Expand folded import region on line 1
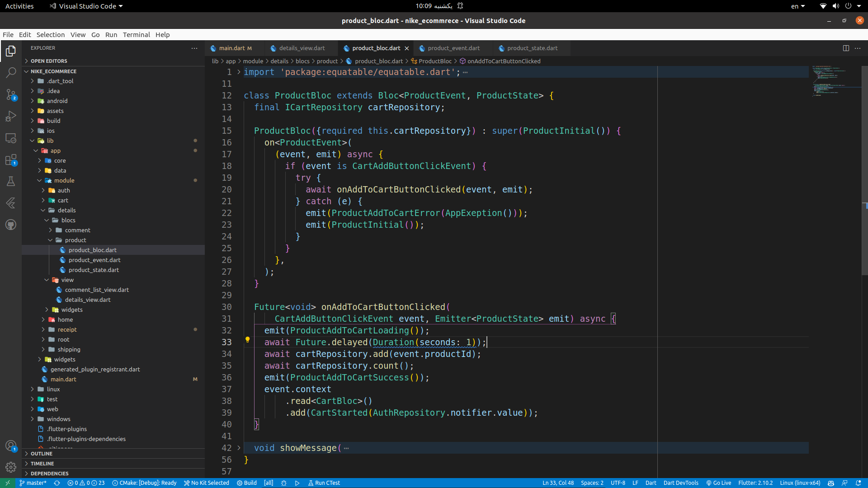The image size is (868, 488). tap(239, 72)
